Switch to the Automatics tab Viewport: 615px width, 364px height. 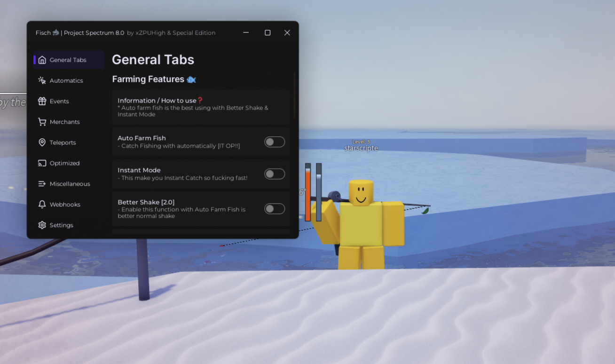(x=66, y=80)
